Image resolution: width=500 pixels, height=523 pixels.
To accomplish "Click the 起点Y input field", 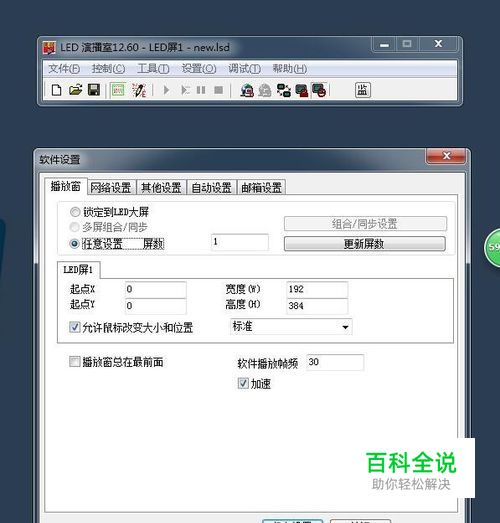I will (x=156, y=306).
